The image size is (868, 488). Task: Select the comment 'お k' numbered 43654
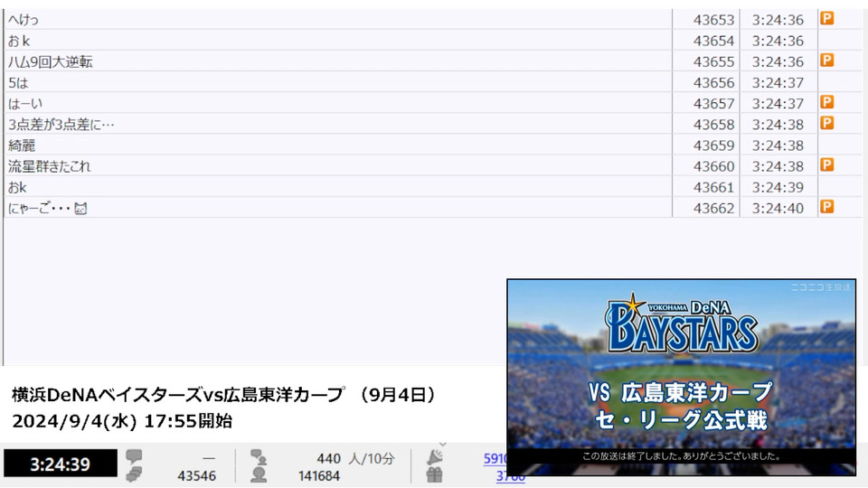19,41
